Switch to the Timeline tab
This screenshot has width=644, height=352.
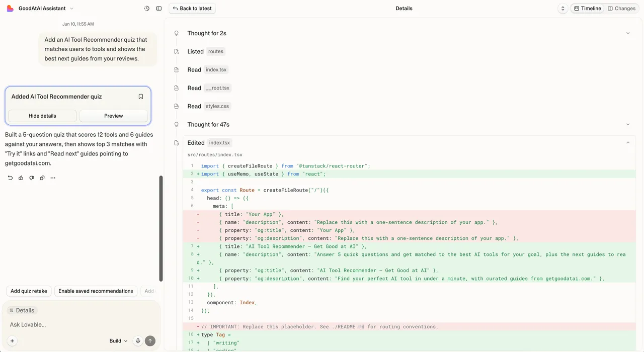[x=587, y=9]
